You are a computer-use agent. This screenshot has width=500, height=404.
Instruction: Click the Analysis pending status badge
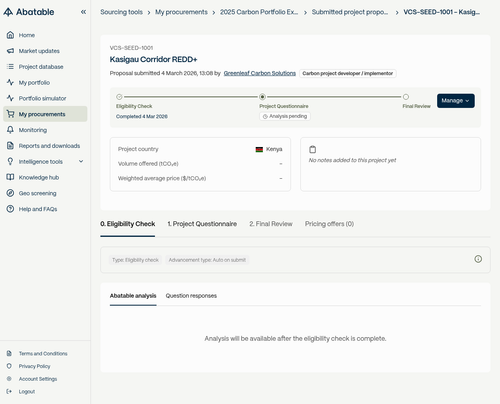(x=285, y=116)
